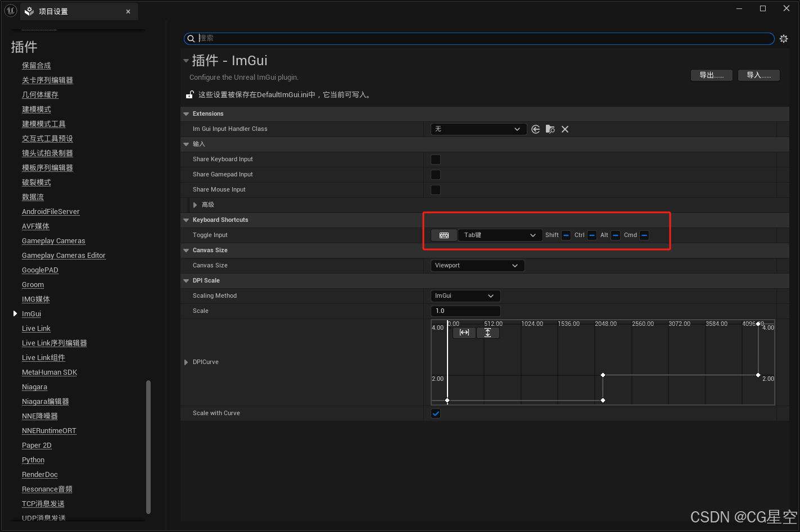Toggle the Ctrl modifier checkbox
This screenshot has height=532, width=800.
(592, 235)
